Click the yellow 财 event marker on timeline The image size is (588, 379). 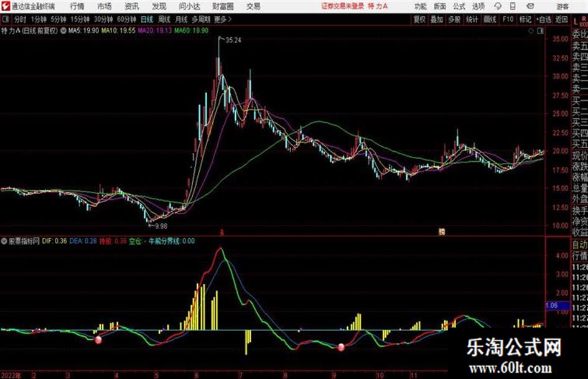pyautogui.click(x=442, y=232)
